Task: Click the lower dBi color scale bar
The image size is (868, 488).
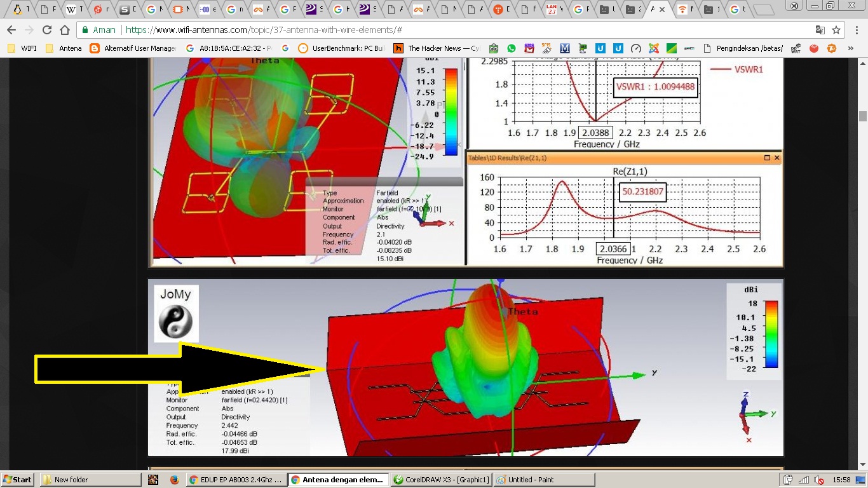Action: 771,334
